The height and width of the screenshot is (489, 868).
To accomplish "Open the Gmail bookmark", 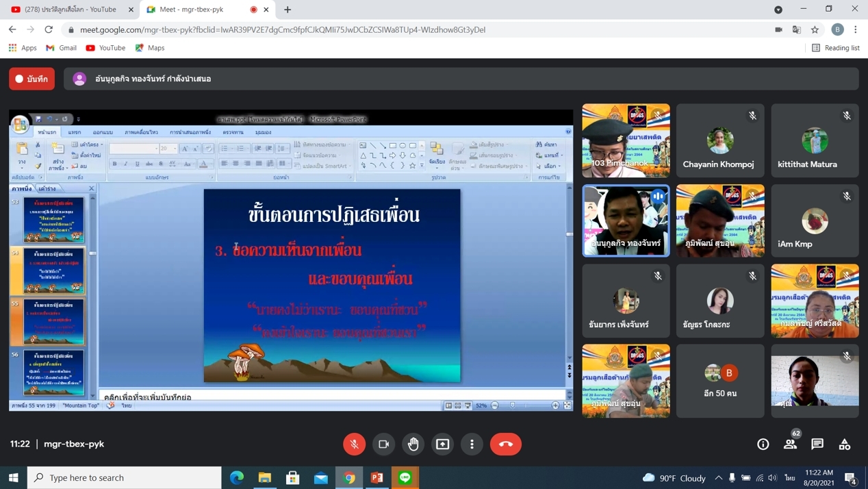I will pyautogui.click(x=61, y=48).
